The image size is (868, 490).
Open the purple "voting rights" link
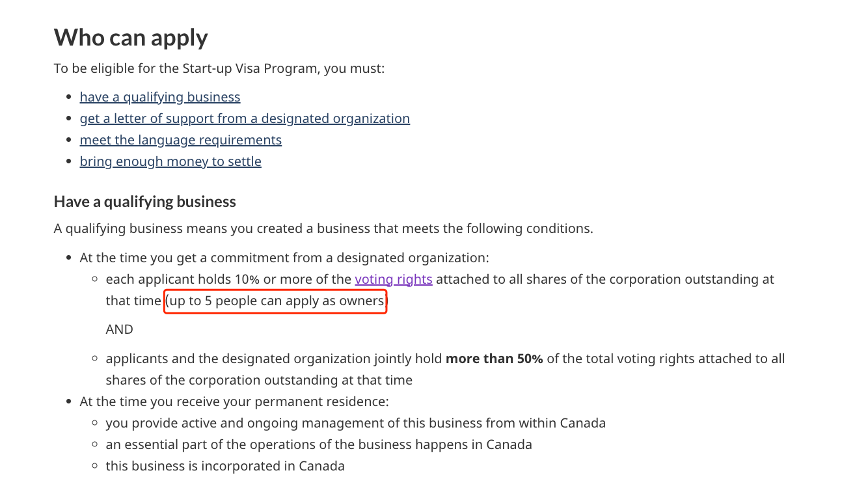394,279
